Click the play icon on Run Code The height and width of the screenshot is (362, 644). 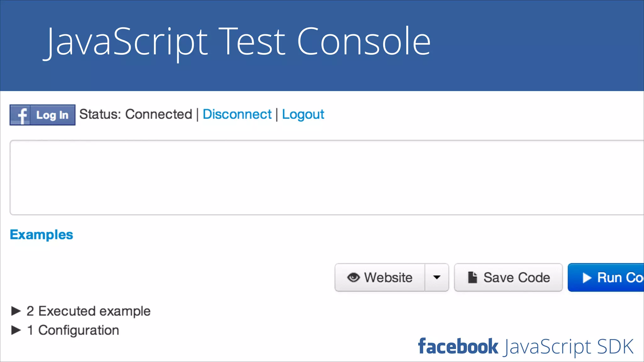pos(587,278)
